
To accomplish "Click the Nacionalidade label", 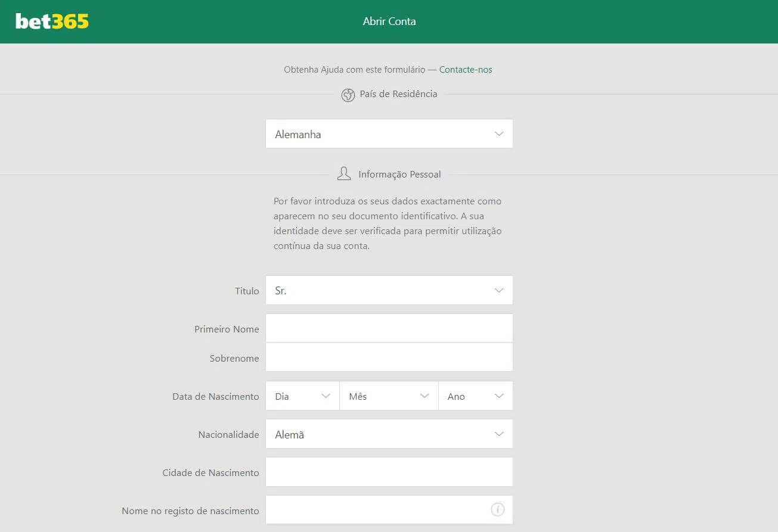I will (x=228, y=435).
